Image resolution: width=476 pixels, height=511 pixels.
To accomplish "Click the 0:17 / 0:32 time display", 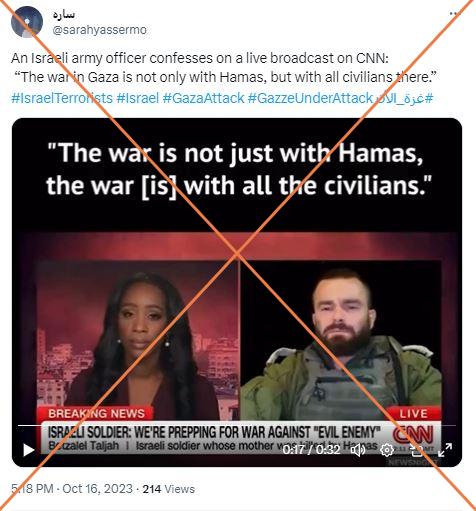I will click(311, 450).
